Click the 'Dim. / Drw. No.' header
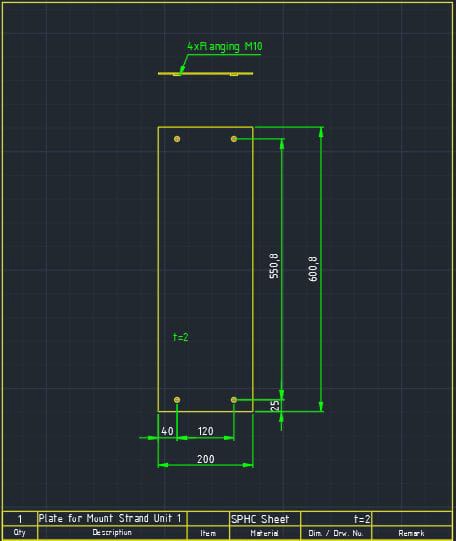456x541 pixels. pyautogui.click(x=336, y=533)
